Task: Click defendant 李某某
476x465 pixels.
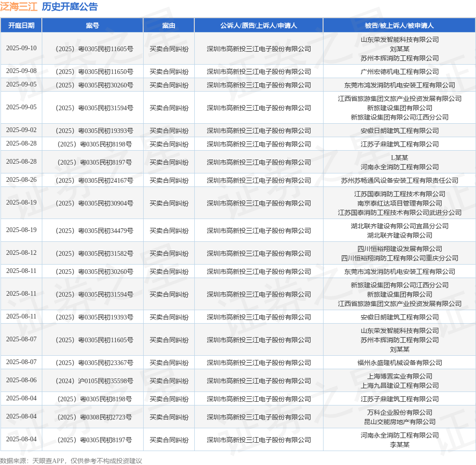Action: (399, 445)
